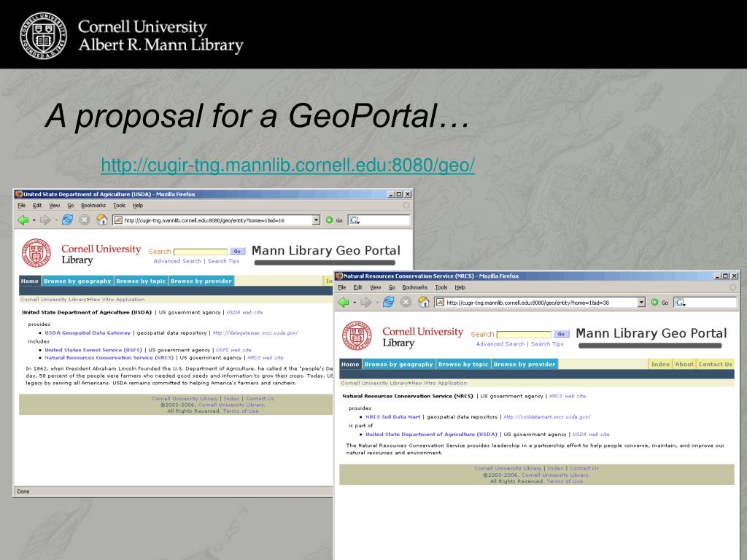Open United State Department of Agriculture link in NRCS page
This screenshot has height=560, width=747.
tap(432, 435)
